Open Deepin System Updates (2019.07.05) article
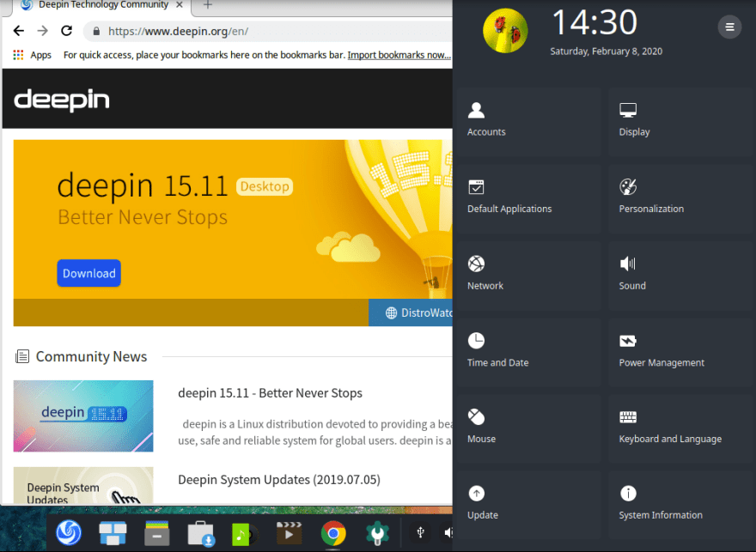The width and height of the screenshot is (756, 552). 279,480
